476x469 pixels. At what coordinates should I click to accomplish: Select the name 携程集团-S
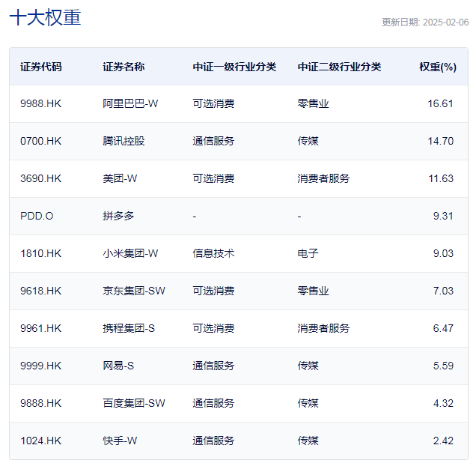tap(129, 328)
